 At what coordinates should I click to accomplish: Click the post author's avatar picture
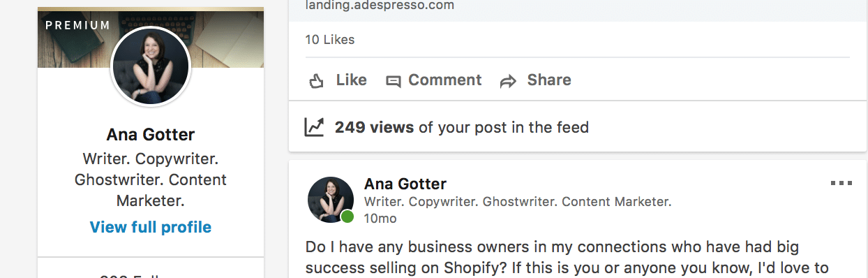331,200
